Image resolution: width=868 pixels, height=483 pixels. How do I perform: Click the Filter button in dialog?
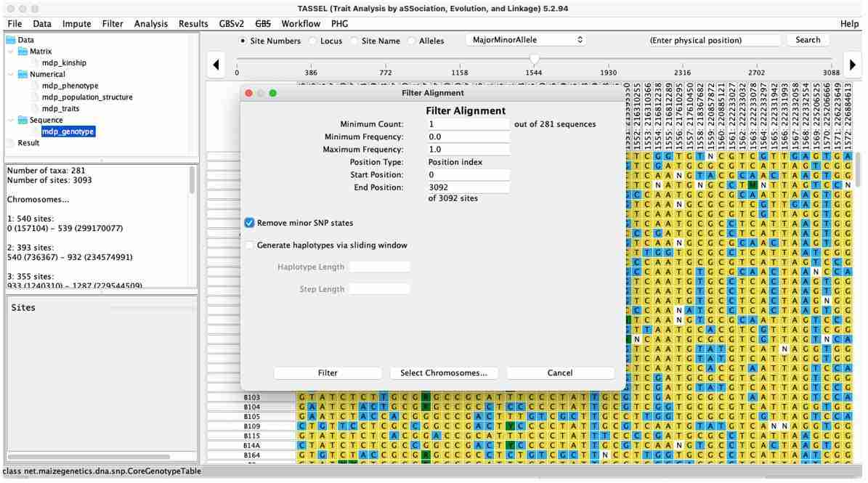pos(328,373)
